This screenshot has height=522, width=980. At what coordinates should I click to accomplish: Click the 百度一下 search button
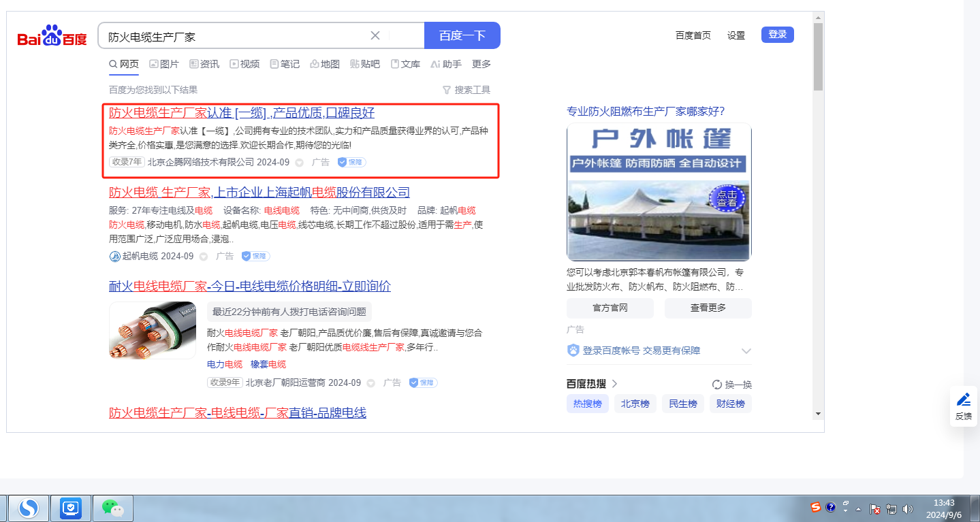click(x=462, y=35)
